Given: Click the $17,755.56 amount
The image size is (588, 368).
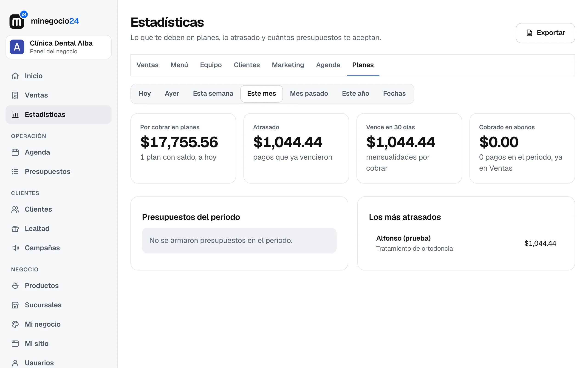Looking at the screenshot, I should coord(179,142).
